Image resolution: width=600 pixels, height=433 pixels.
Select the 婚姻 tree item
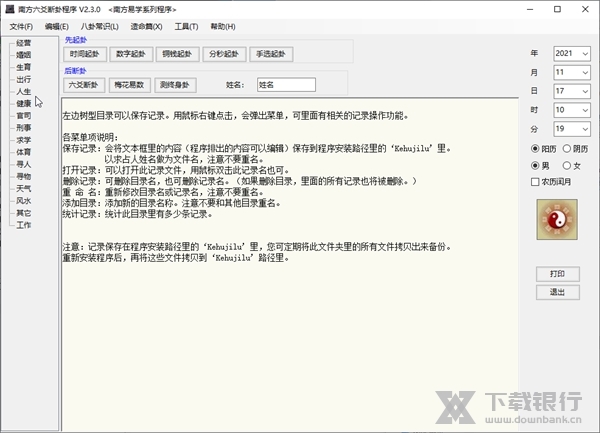tap(23, 55)
